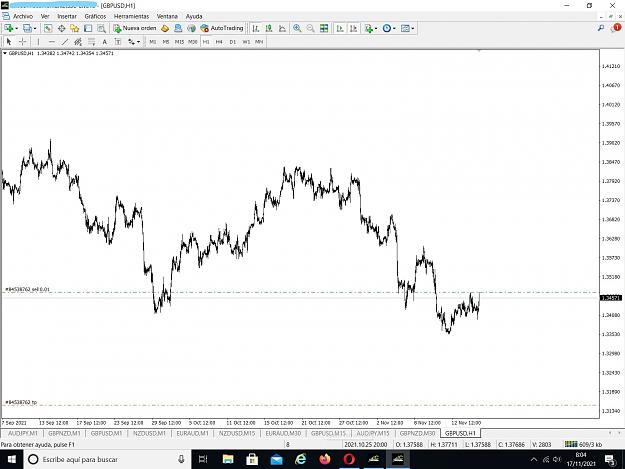Click the globe icon left of AutoTrading
This screenshot has width=625, height=469.
tap(191, 28)
